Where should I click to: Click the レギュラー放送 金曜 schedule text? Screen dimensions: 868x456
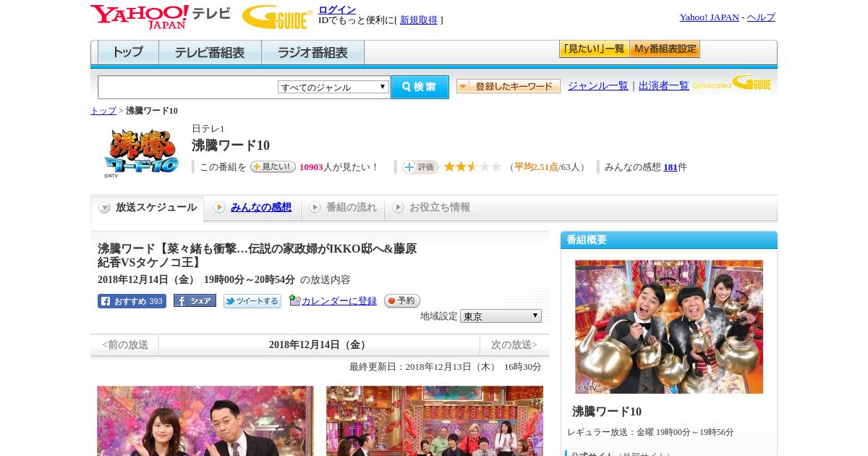[650, 432]
